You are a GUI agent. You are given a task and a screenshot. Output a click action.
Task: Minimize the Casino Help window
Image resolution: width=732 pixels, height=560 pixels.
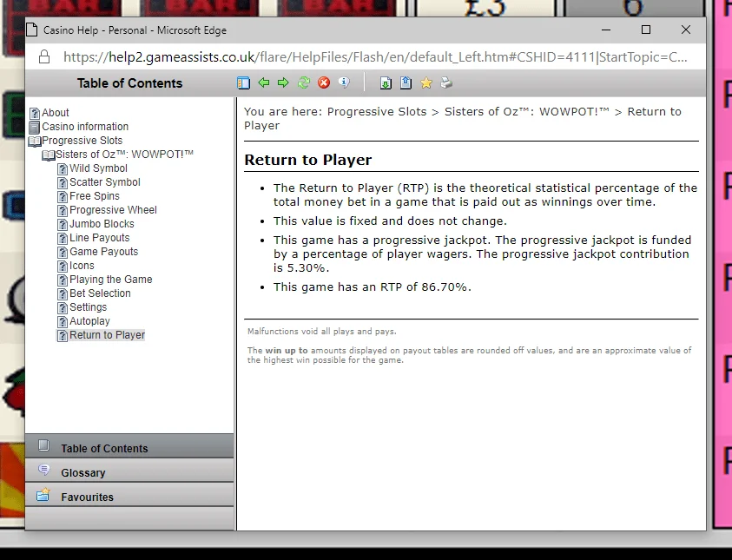point(606,30)
